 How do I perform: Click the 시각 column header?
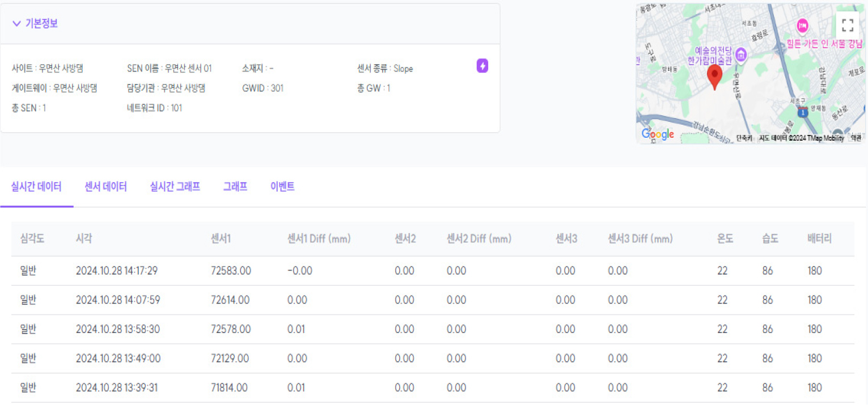[x=84, y=239]
